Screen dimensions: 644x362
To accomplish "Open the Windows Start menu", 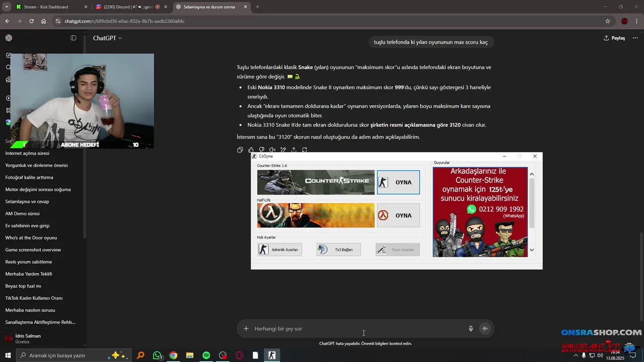I will (8, 355).
